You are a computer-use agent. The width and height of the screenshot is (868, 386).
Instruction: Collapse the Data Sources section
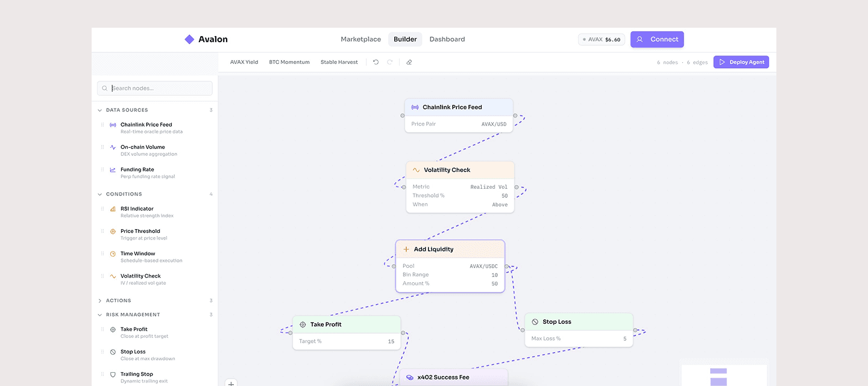click(x=155, y=110)
